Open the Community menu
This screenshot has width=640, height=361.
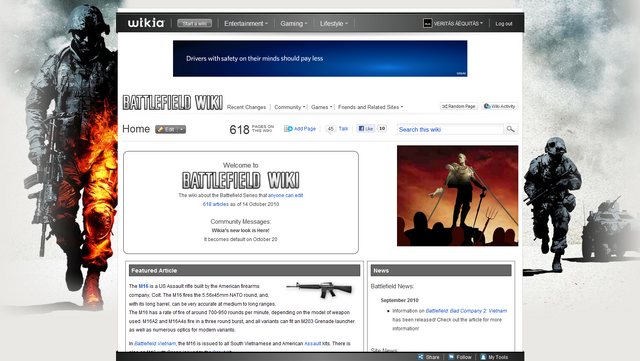[289, 107]
